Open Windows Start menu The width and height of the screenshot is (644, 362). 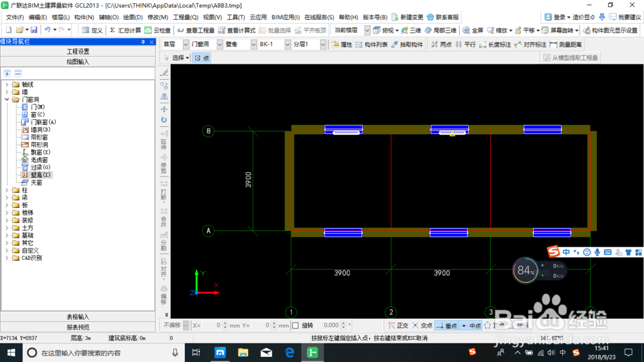click(x=11, y=352)
